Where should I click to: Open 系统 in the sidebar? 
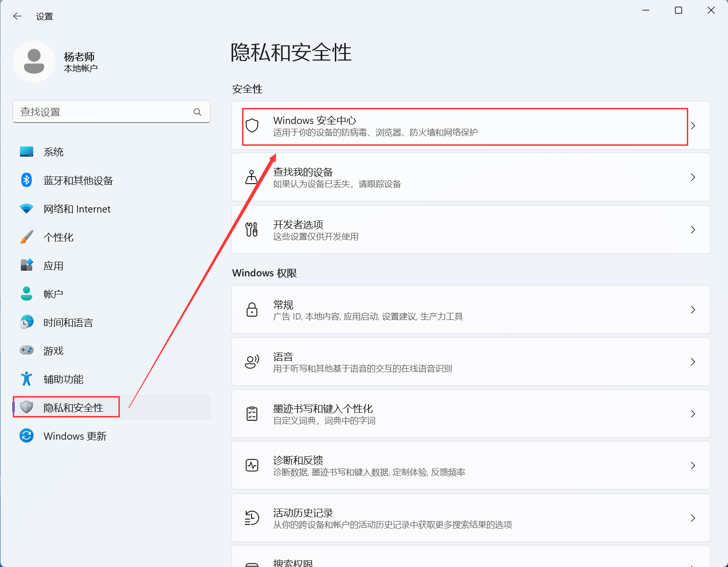click(x=112, y=152)
